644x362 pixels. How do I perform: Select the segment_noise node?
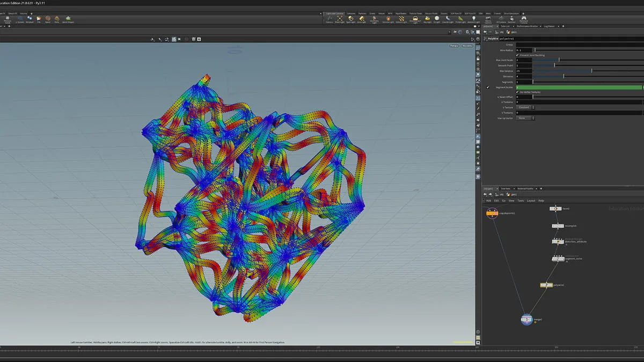(x=558, y=258)
